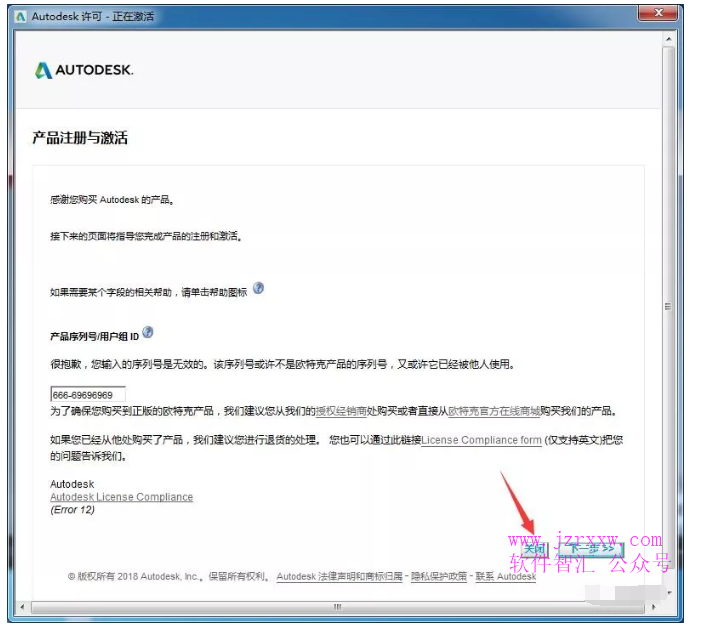Click the help icon next to 产品序列号/用户组 ID

[148, 333]
